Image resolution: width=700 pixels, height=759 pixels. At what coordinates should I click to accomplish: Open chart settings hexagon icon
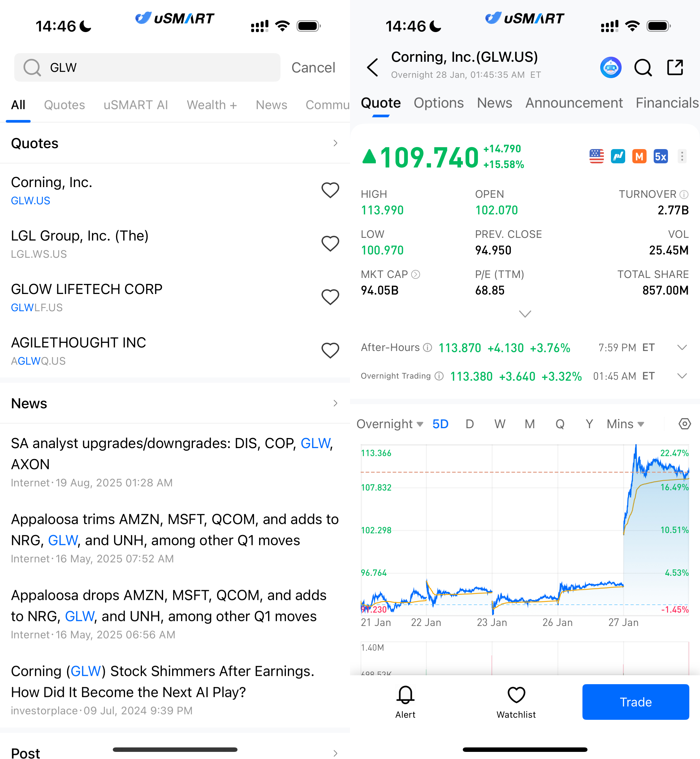pyautogui.click(x=684, y=424)
